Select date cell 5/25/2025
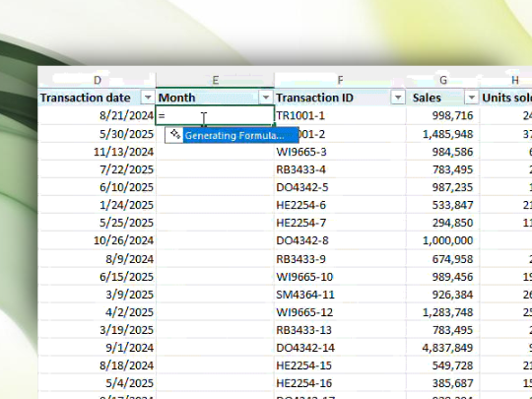 (97, 223)
